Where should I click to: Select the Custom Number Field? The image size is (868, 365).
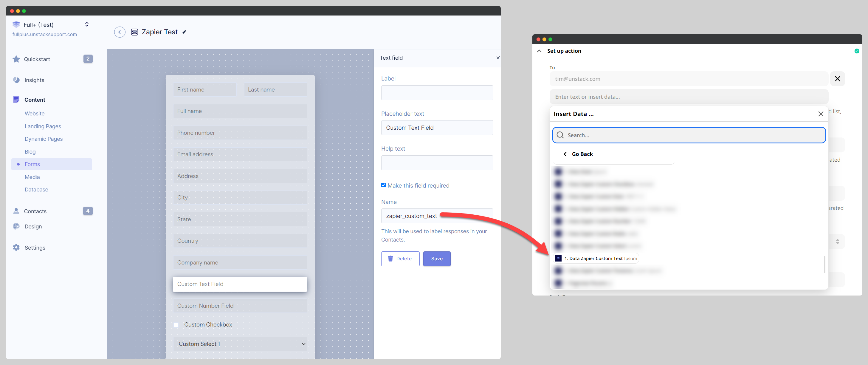pos(240,306)
